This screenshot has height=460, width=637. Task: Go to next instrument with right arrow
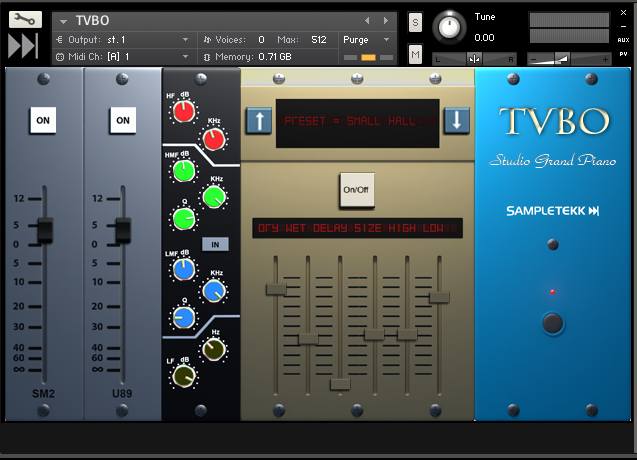386,20
